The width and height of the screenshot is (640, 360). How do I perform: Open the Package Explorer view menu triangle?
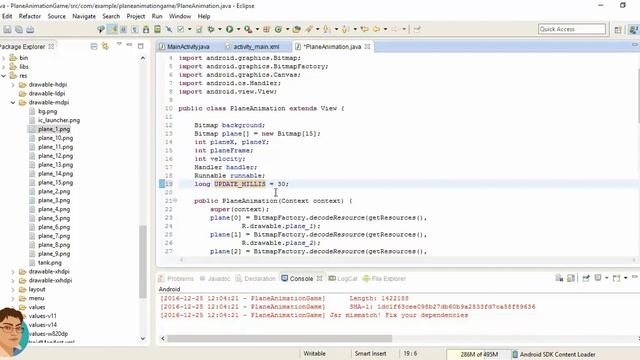click(x=119, y=44)
